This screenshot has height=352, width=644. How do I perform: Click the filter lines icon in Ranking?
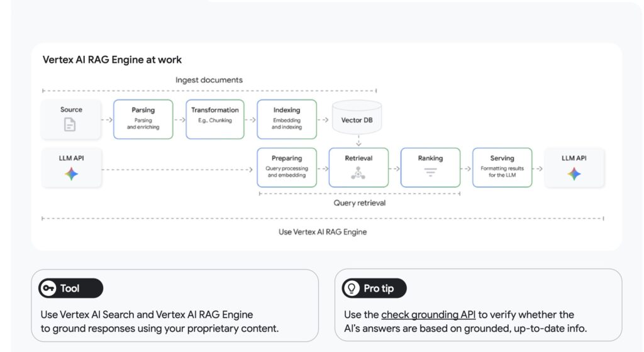click(430, 172)
